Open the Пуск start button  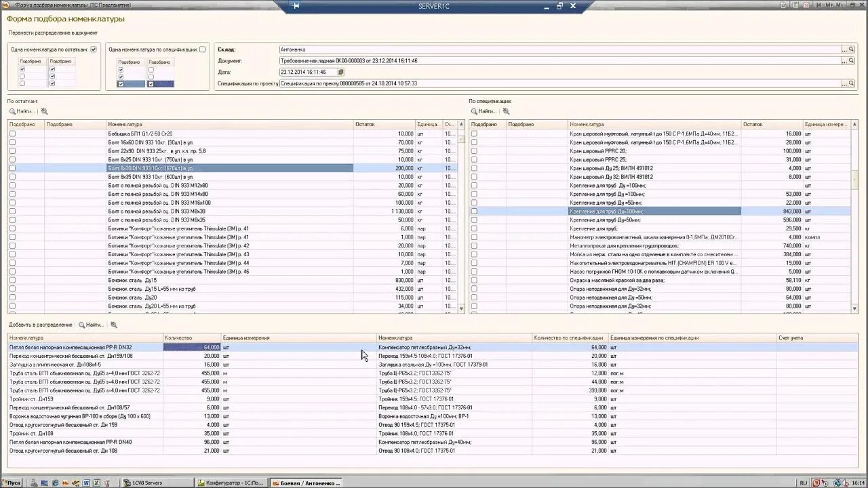click(x=11, y=483)
